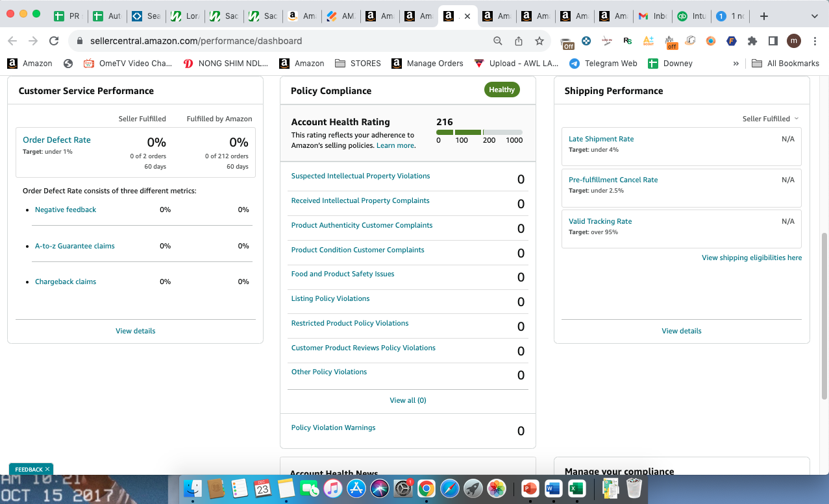The width and height of the screenshot is (829, 504).
Task: Click 'View shipping eligibilities here'
Action: (752, 258)
